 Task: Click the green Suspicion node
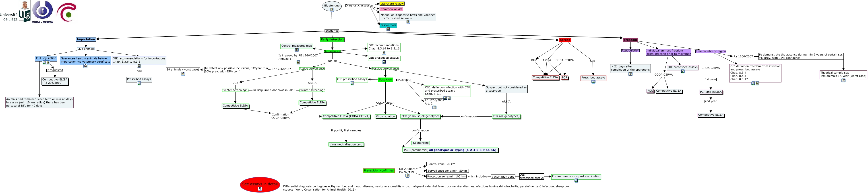pos(385,80)
